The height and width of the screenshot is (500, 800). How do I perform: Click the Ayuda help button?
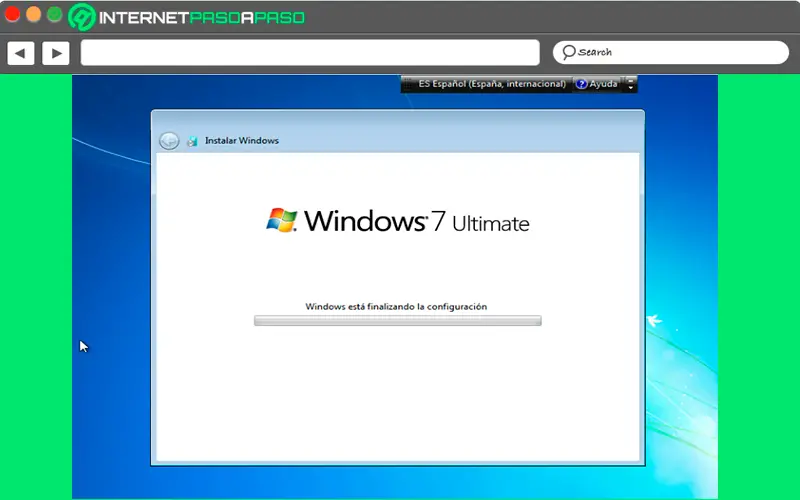(597, 84)
